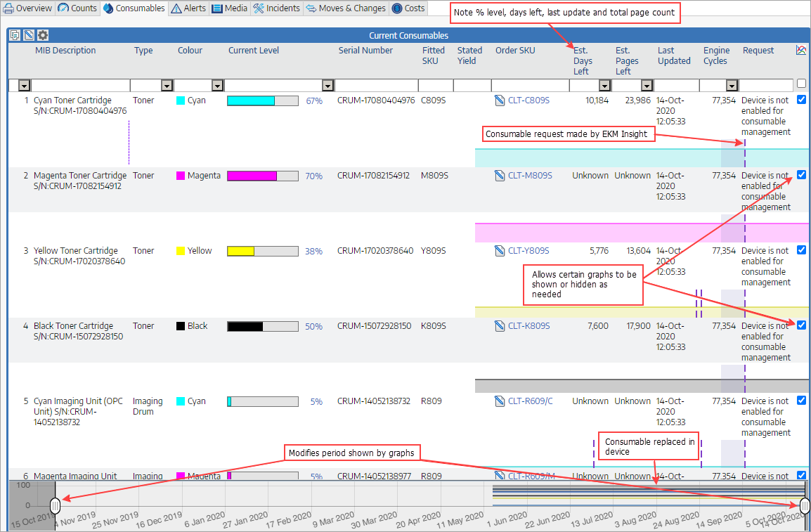Toggle the graph checkbox for Yellow Toner Cartridge
This screenshot has width=811, height=532.
[802, 250]
